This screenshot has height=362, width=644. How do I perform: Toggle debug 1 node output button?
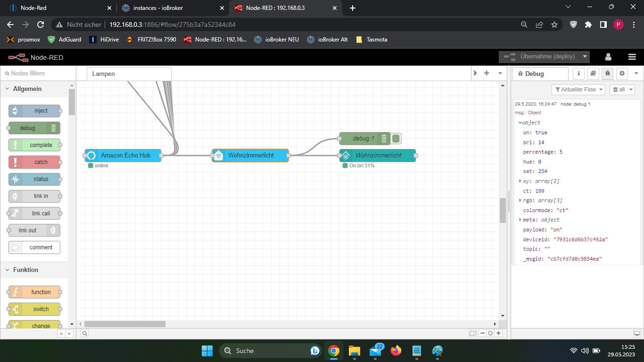[x=396, y=138]
